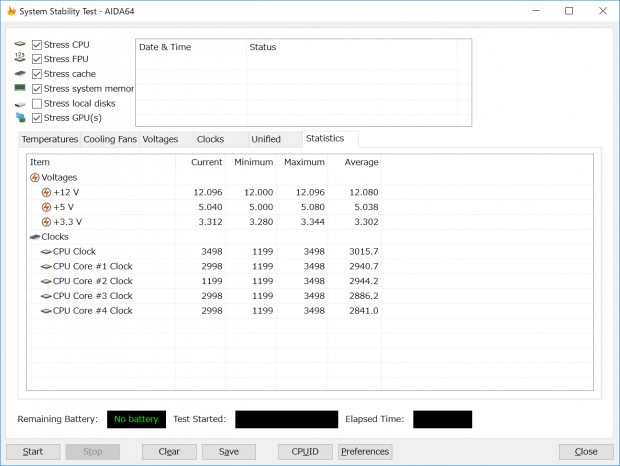Click the +5 V average value 5.038

click(366, 207)
